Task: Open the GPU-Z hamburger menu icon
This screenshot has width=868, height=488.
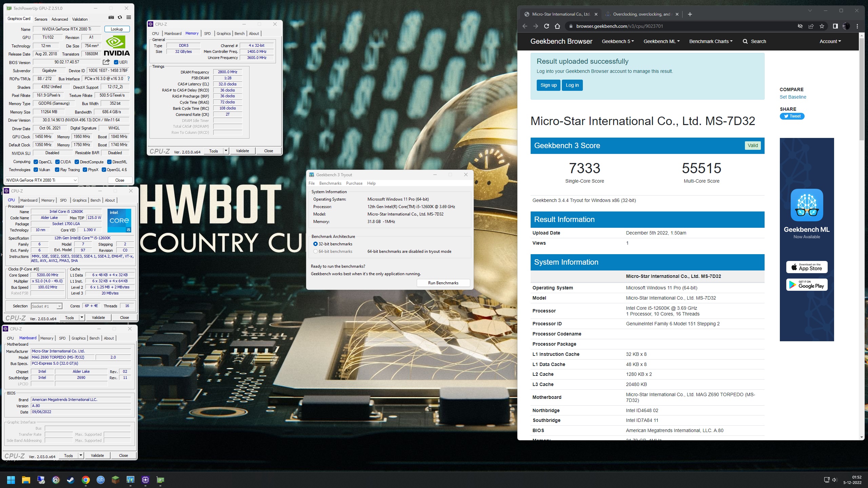Action: [129, 18]
